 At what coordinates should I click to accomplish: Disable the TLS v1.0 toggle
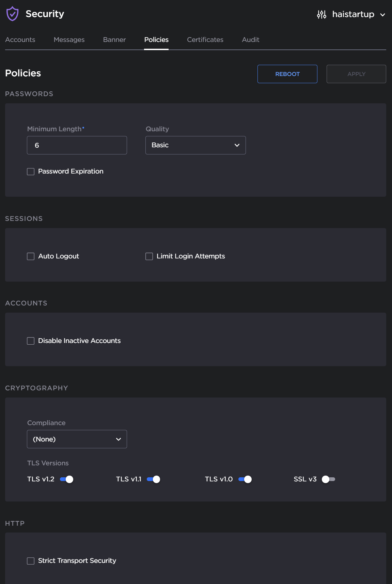click(245, 479)
